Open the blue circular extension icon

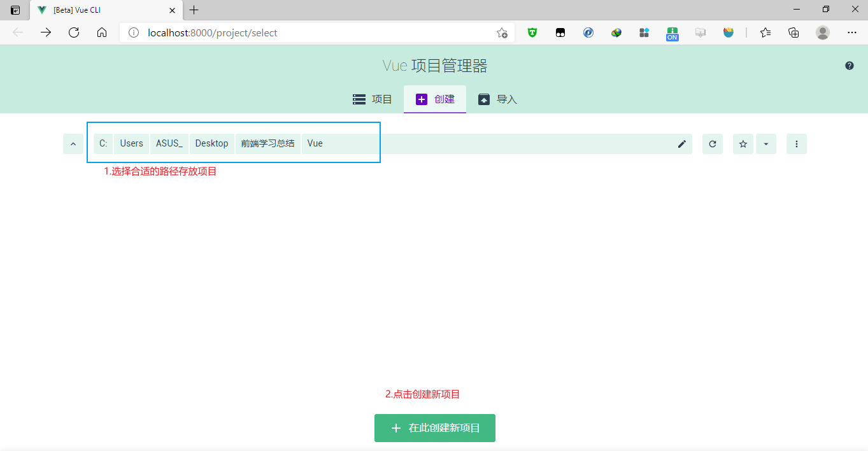tap(588, 32)
